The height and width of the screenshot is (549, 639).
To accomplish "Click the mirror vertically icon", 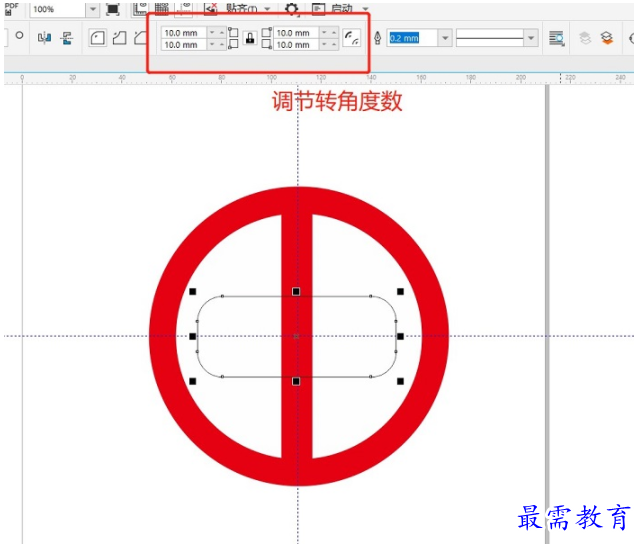I will click(x=66, y=38).
